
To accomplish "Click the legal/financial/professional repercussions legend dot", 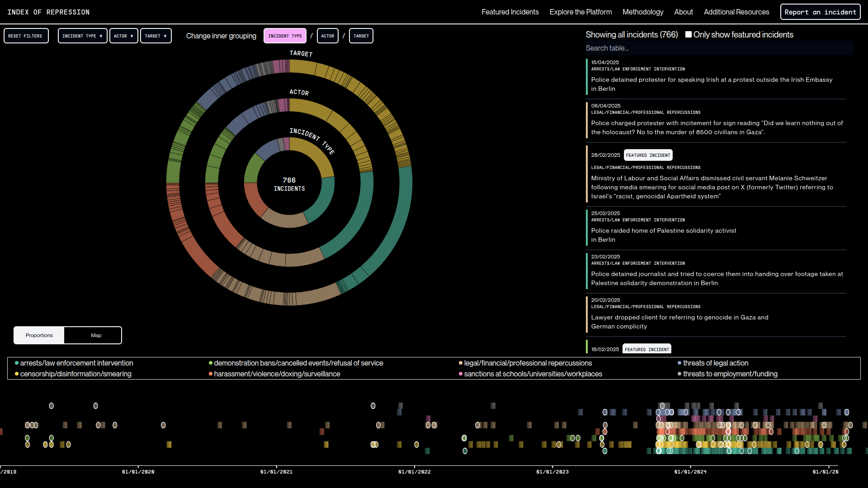I will pos(461,363).
